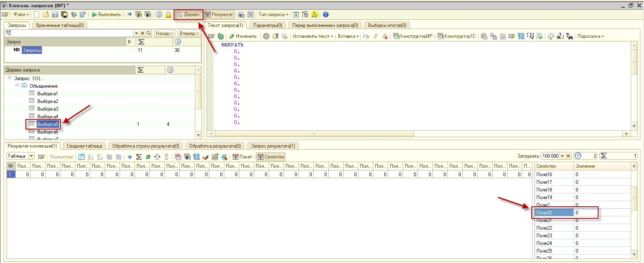Open the КонструкторИР query builder
Image resolution: width=644 pixels, height=263 pixels.
[x=413, y=36]
